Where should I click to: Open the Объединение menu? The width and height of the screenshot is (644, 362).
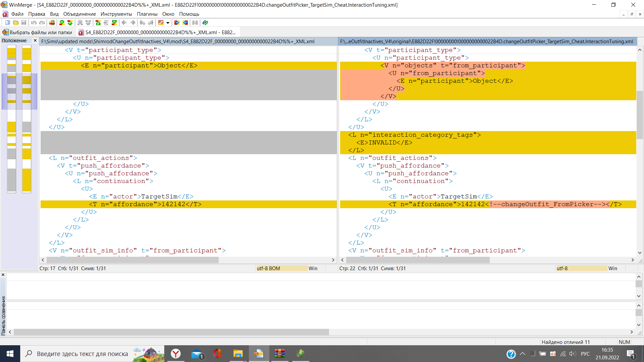pyautogui.click(x=79, y=14)
